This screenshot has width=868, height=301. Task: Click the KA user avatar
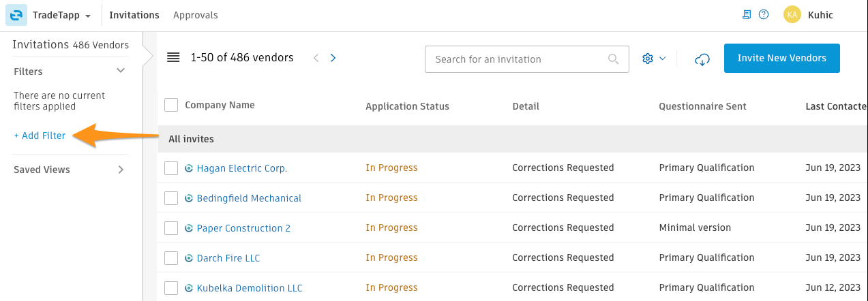click(792, 15)
